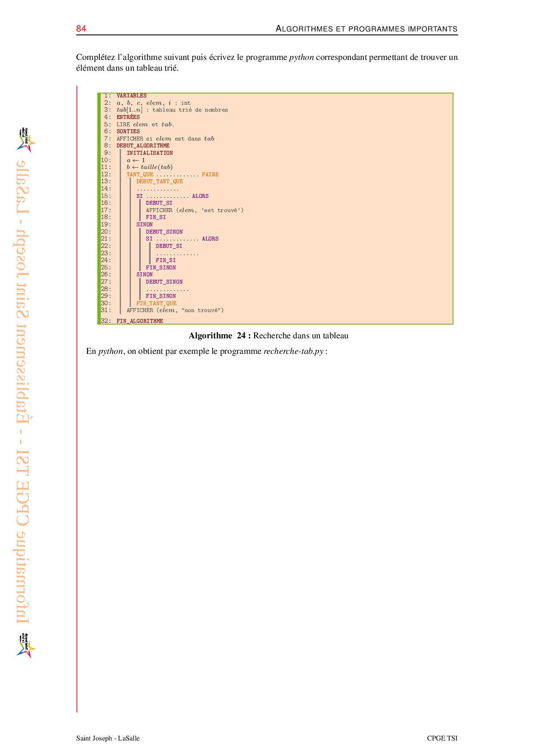
Task: Click the lower star logo in left margin
Action: click(x=26, y=645)
